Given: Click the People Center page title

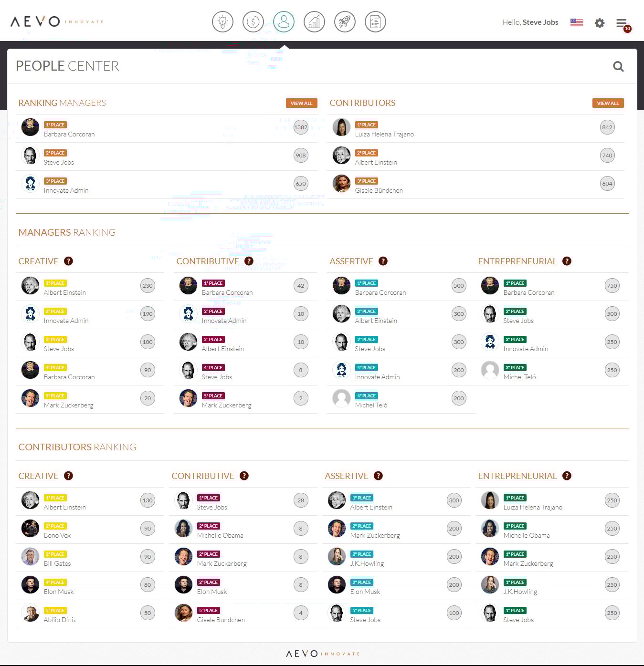Looking at the screenshot, I should click(67, 66).
